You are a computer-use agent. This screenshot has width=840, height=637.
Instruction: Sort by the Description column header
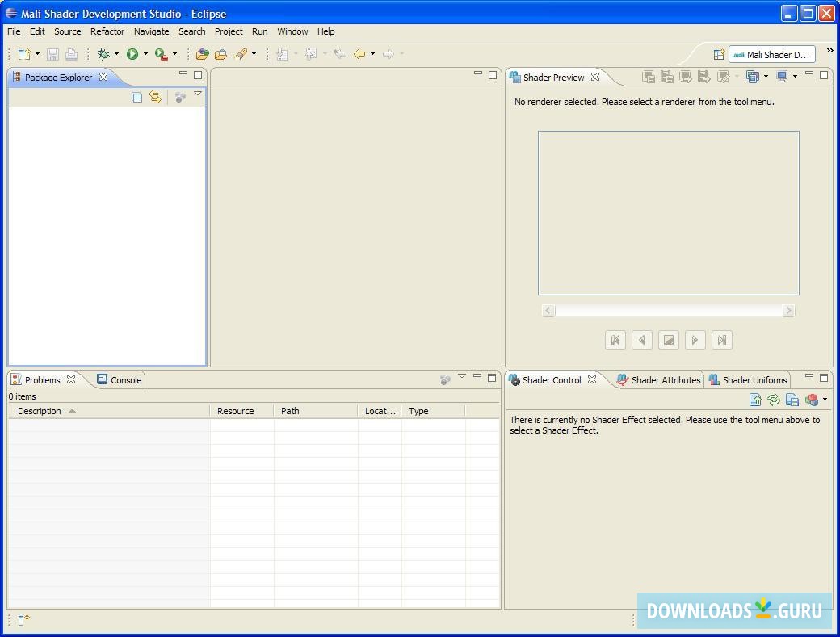[40, 411]
